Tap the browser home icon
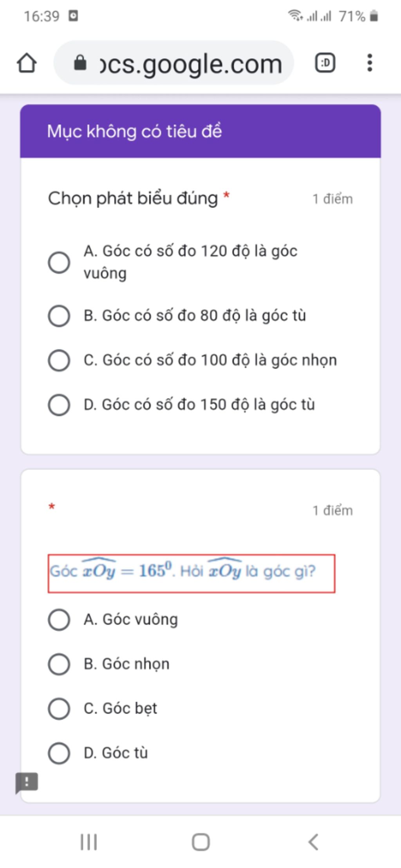Viewport: 401px width, 868px height. click(x=27, y=63)
